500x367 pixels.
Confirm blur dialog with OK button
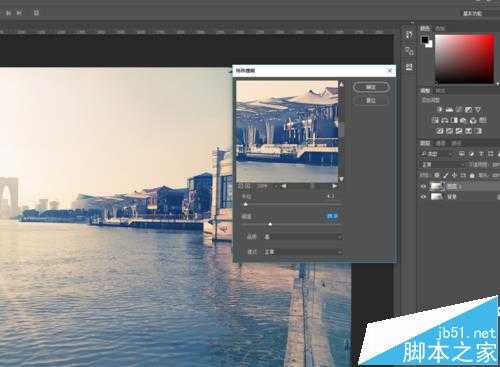point(371,87)
